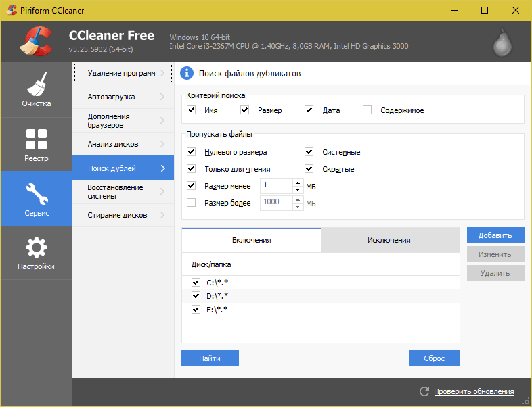
Task: Click the Размер более 1000 input field
Action: pyautogui.click(x=277, y=203)
